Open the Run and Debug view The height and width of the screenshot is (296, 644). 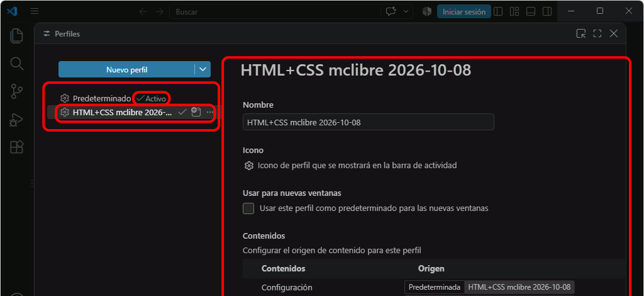(16, 120)
